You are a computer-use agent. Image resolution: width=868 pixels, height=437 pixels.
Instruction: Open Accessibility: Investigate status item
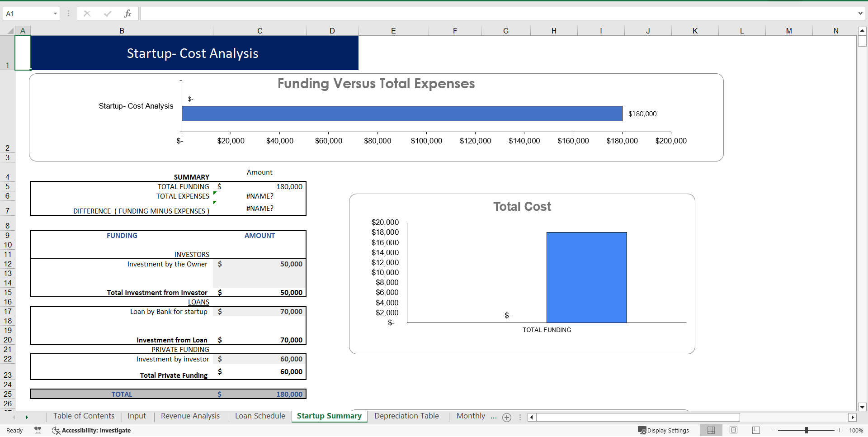click(x=91, y=430)
